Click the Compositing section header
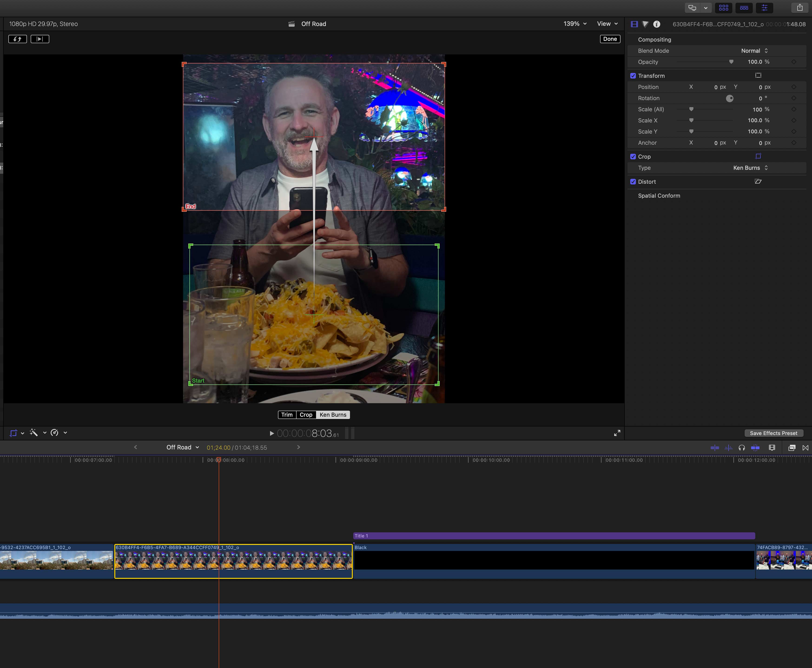812x668 pixels. (x=654, y=40)
